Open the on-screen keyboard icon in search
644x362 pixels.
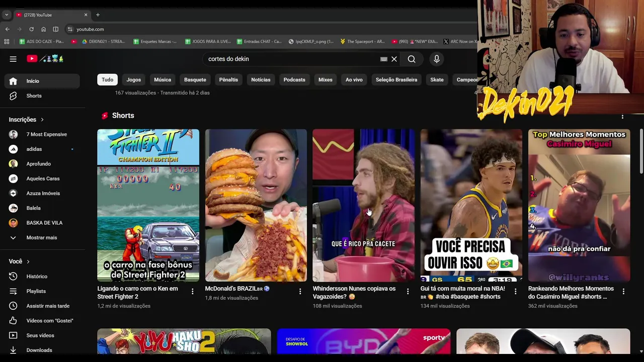click(x=384, y=59)
